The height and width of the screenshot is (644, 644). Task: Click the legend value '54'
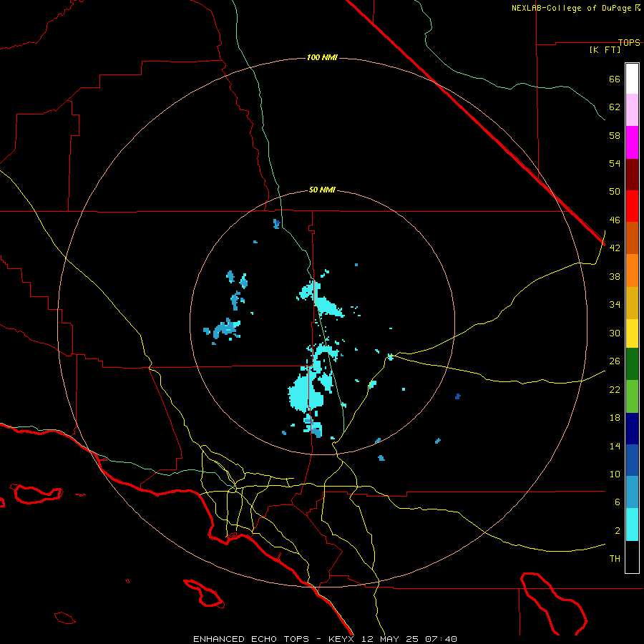[x=615, y=163]
